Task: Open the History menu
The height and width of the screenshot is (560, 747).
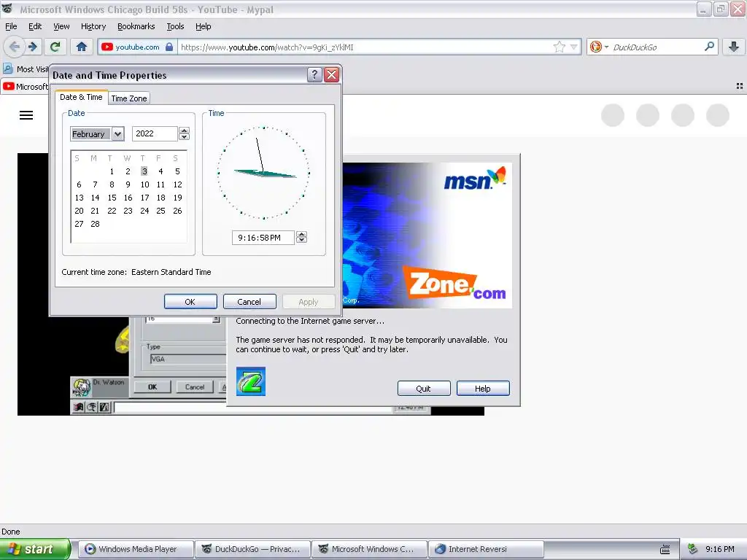Action: (93, 26)
